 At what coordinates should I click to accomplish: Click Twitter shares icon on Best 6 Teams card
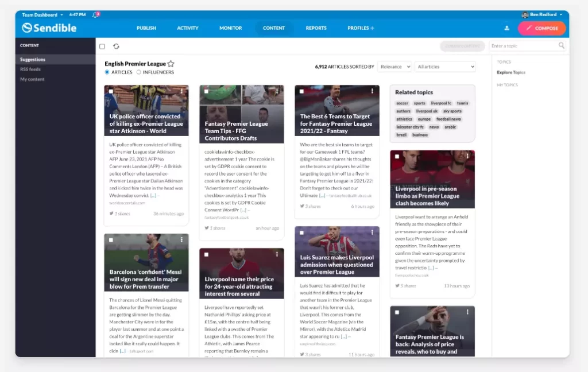coord(302,206)
